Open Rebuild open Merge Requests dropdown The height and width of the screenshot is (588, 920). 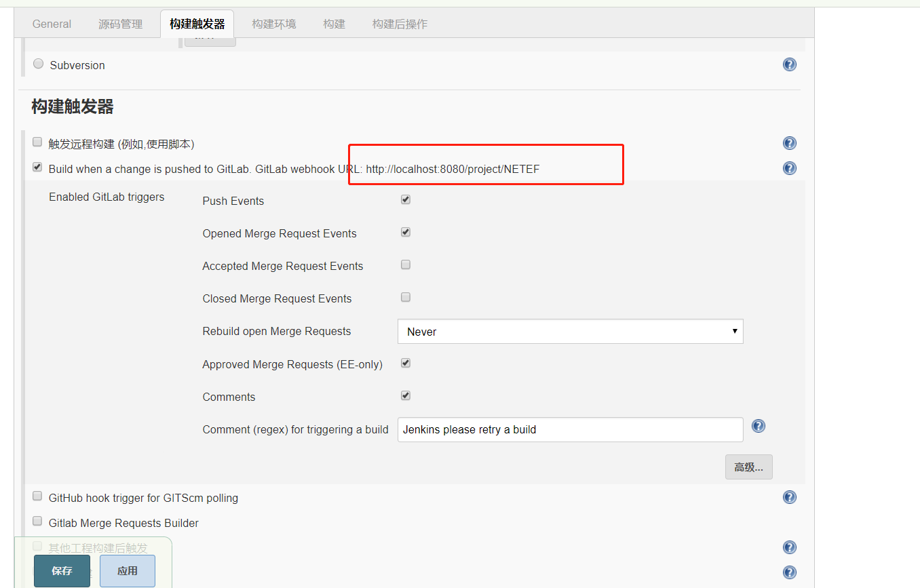[571, 332]
